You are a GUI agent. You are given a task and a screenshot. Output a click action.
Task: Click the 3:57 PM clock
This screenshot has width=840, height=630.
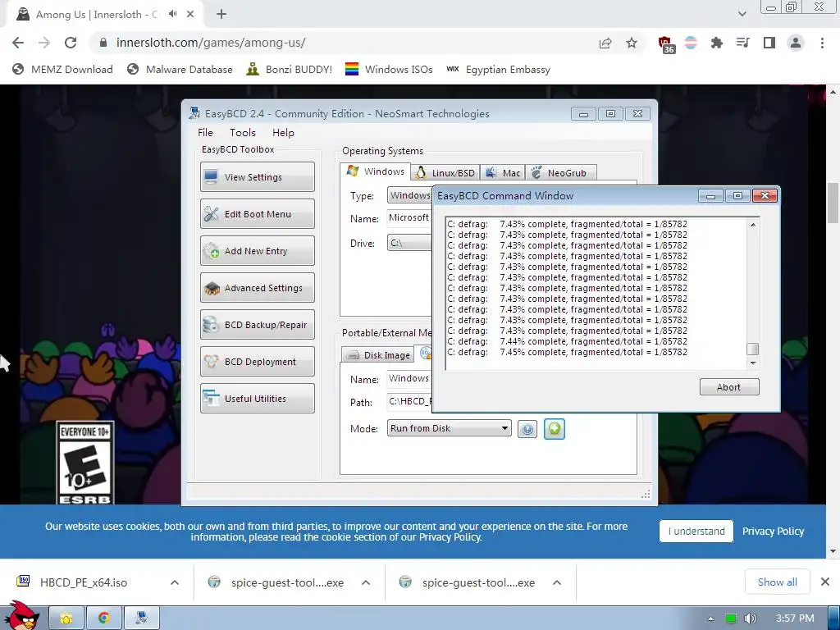click(x=795, y=619)
